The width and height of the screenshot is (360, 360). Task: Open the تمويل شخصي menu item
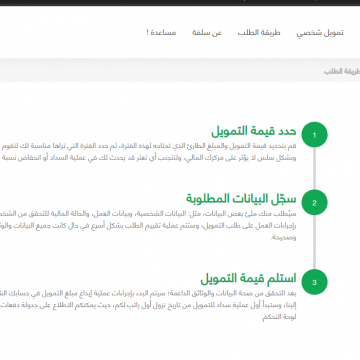pyautogui.click(x=320, y=33)
